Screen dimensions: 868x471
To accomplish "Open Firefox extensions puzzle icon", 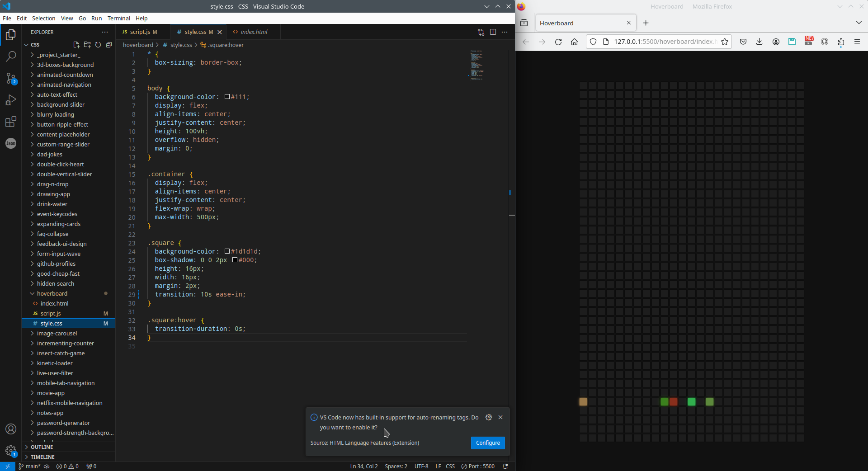I will pos(841,42).
